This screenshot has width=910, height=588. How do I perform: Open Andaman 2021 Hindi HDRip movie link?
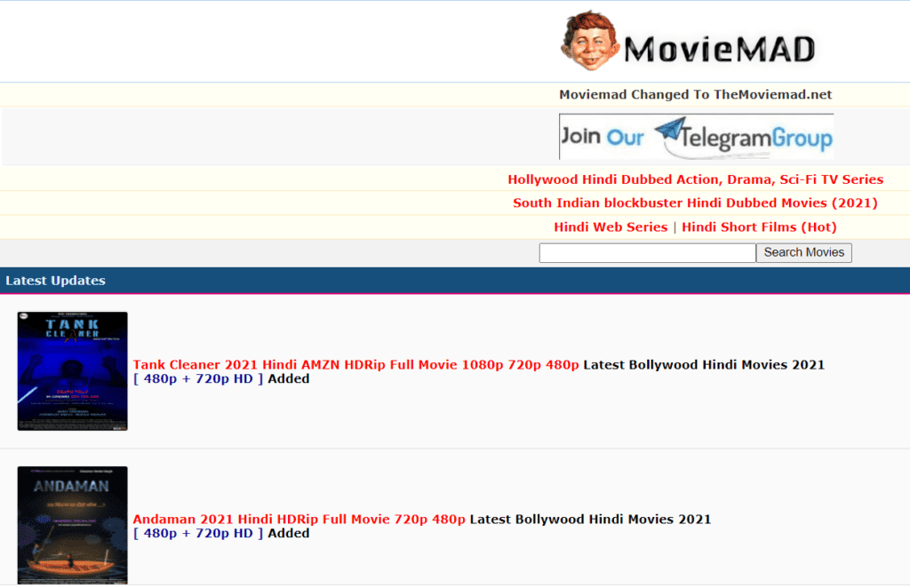[x=299, y=519]
